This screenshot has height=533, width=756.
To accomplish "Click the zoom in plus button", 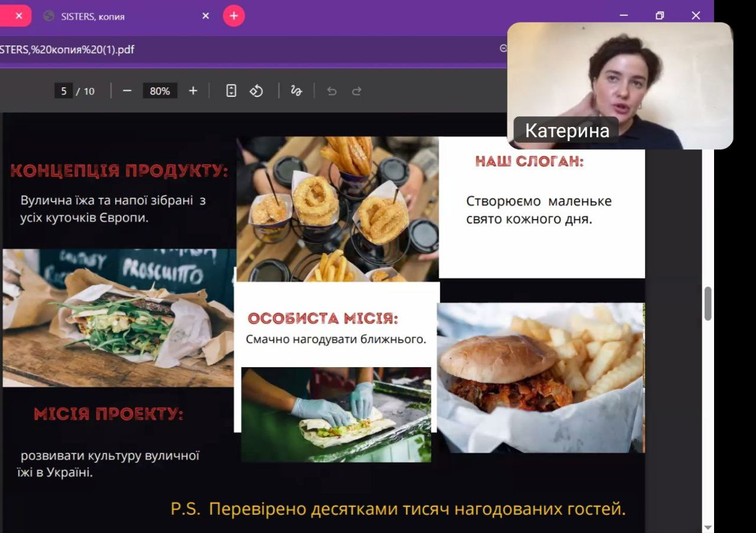I will click(x=193, y=91).
